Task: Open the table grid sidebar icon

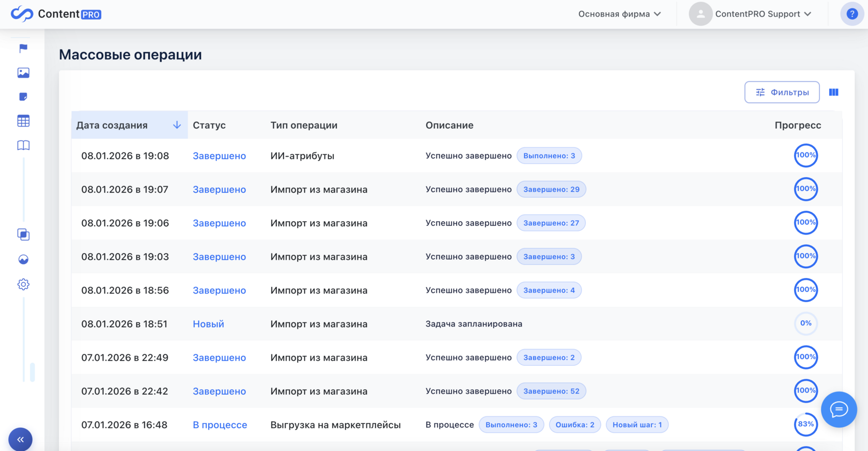Action: [x=23, y=121]
